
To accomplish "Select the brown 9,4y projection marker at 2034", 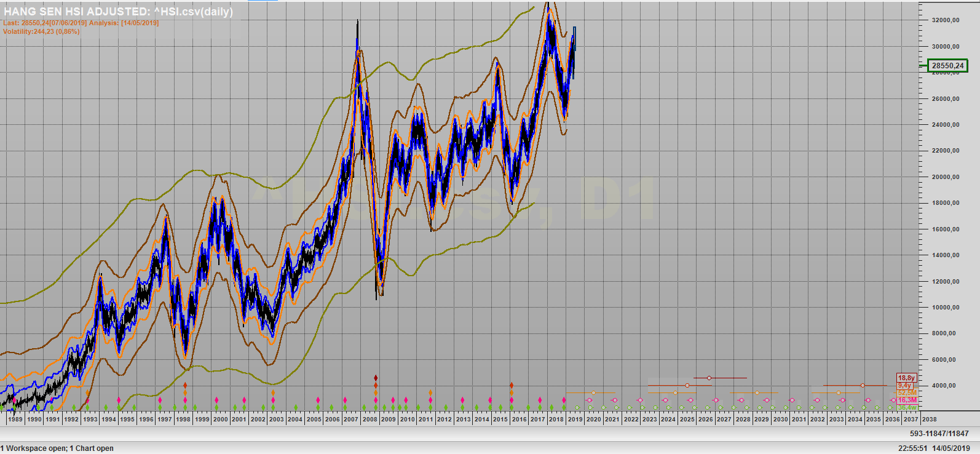I will 863,385.
